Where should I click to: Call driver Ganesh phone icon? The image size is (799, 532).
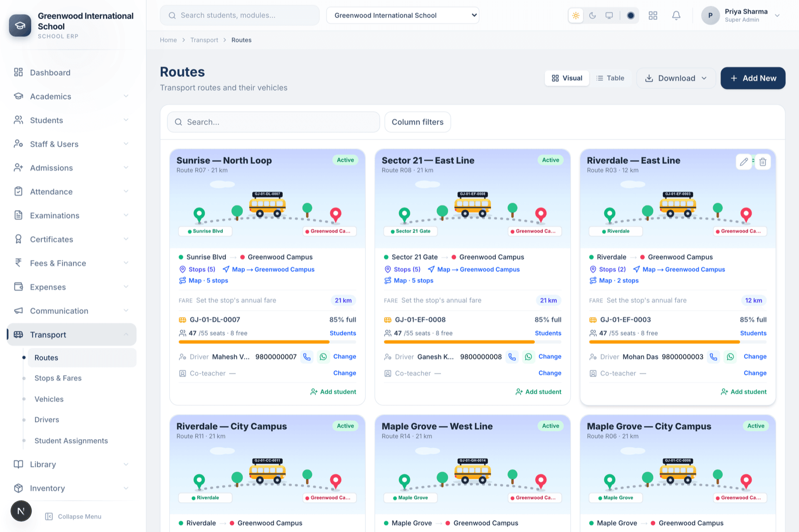click(512, 357)
